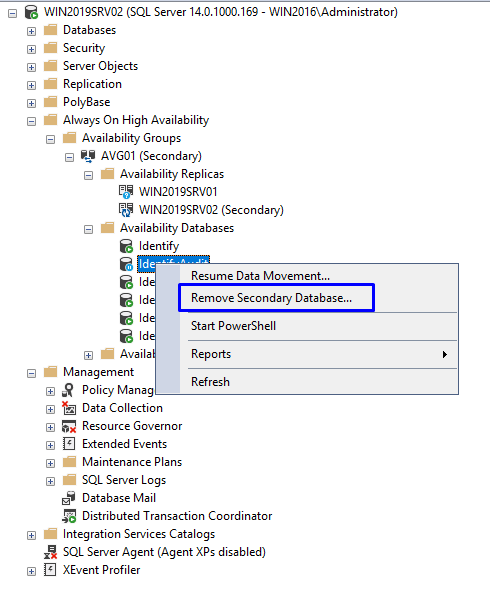Click the WIN2019SRV02 server connection icon
The height and width of the screenshot is (596, 490).
[x=31, y=12]
